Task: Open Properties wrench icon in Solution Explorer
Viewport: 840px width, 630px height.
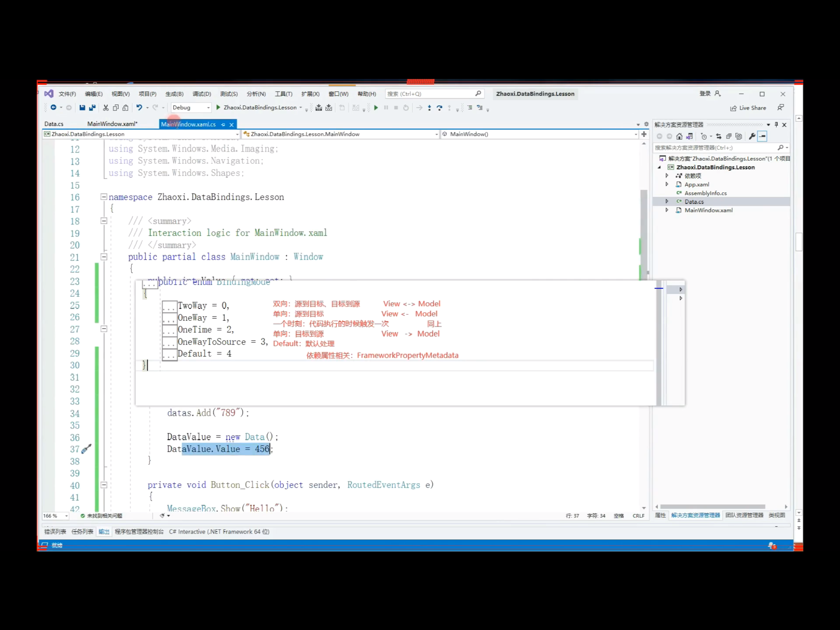Action: coord(752,136)
